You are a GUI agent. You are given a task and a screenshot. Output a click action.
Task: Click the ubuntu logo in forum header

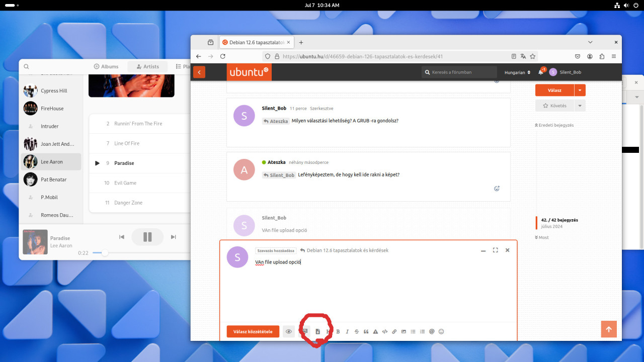click(x=249, y=72)
